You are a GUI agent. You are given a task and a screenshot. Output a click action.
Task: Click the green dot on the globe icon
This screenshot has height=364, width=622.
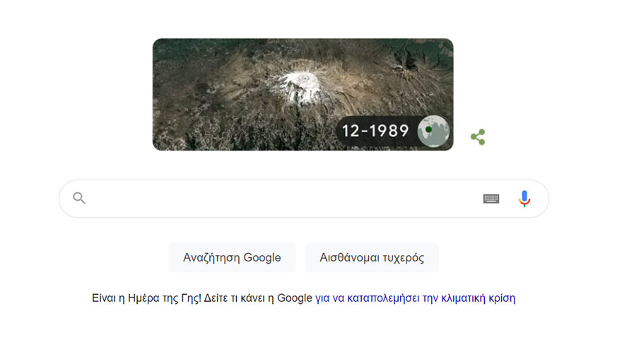(429, 129)
